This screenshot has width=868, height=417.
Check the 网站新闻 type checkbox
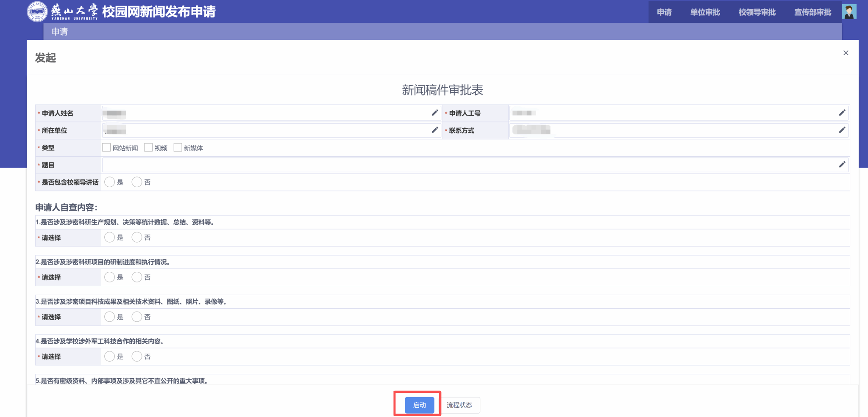106,147
